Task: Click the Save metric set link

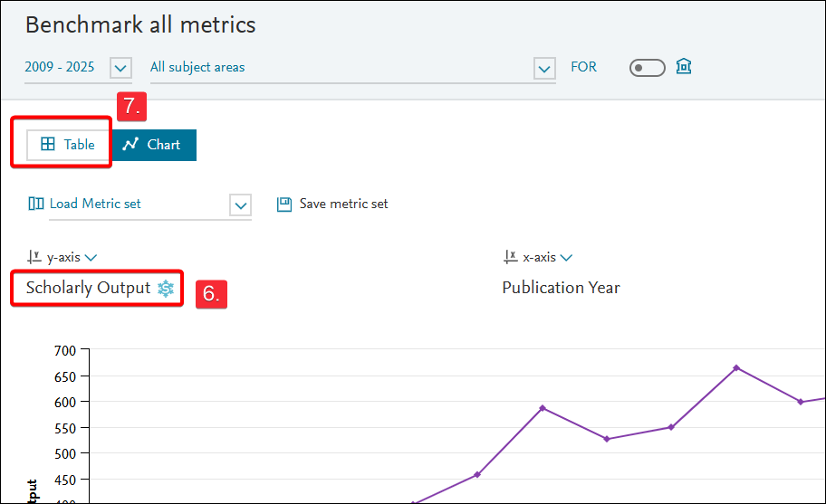Action: [343, 204]
